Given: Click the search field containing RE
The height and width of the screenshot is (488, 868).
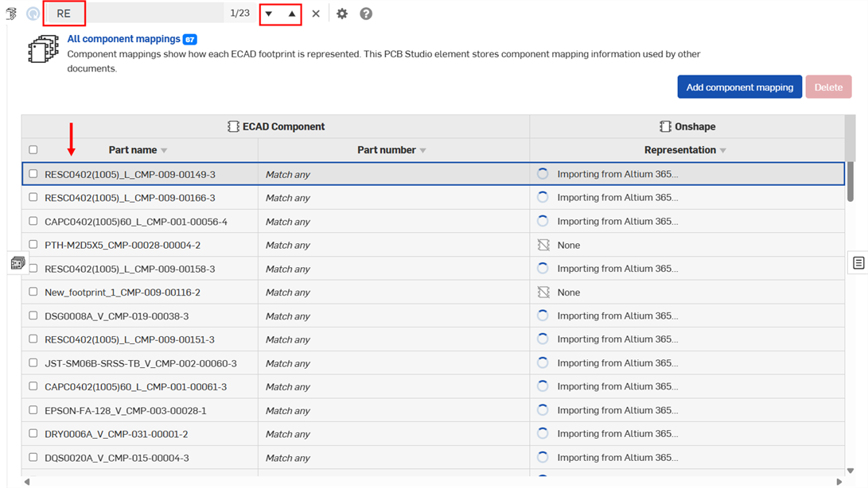Looking at the screenshot, I should point(135,14).
